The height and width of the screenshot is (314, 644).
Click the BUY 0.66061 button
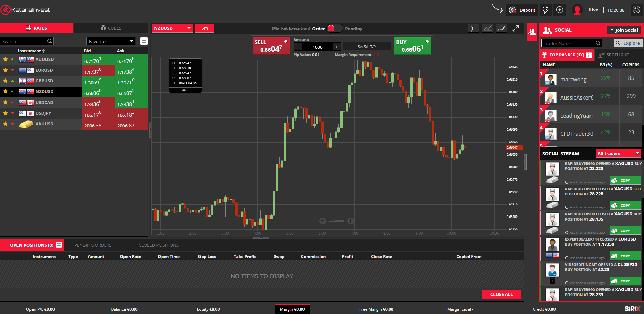pyautogui.click(x=413, y=46)
